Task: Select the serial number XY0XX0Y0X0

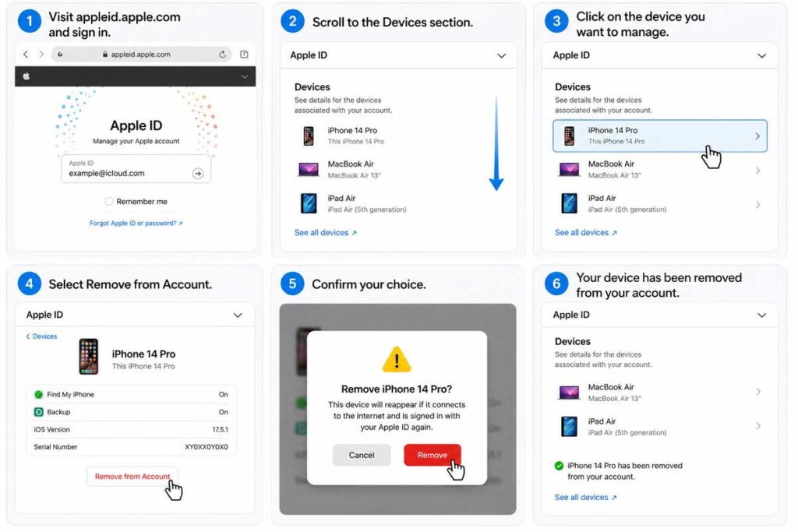Action: pyautogui.click(x=206, y=447)
